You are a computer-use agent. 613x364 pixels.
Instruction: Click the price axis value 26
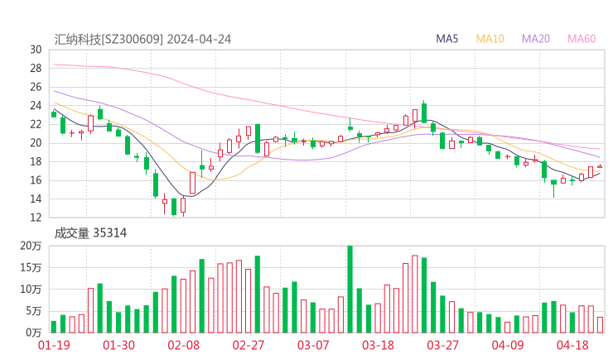coord(36,87)
